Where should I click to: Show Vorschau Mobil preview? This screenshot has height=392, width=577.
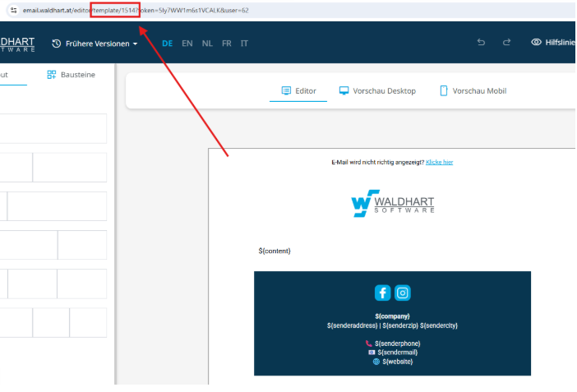(x=473, y=91)
